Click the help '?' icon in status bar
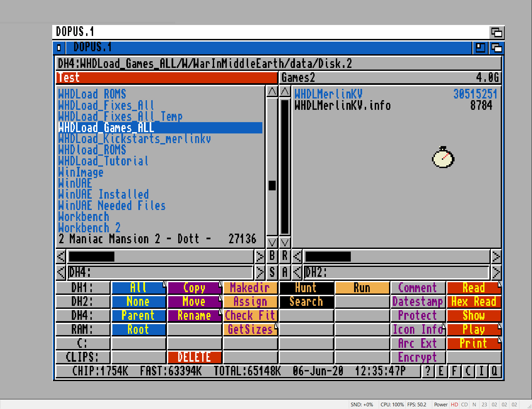The image size is (532, 409). pos(428,371)
